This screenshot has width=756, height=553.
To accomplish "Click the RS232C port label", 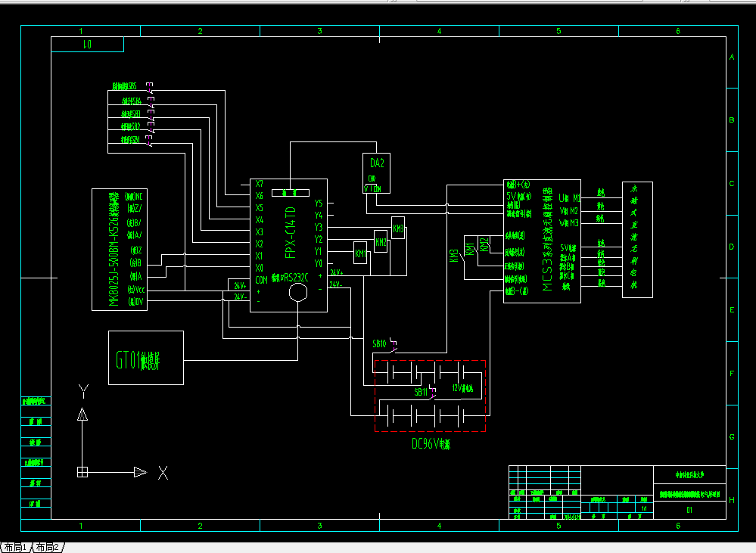I will click(x=290, y=278).
